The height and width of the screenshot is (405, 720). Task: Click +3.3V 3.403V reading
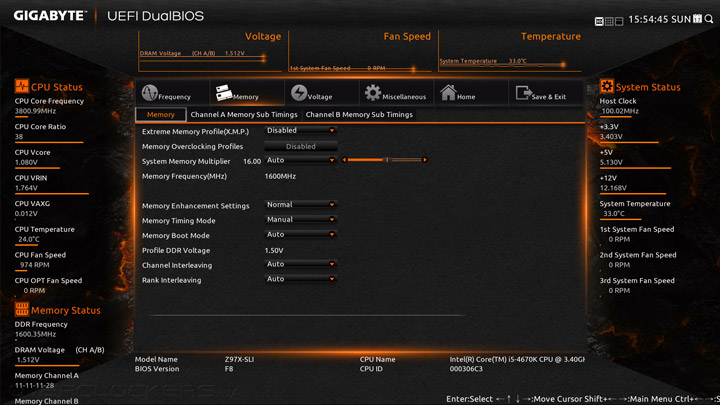coord(611,137)
